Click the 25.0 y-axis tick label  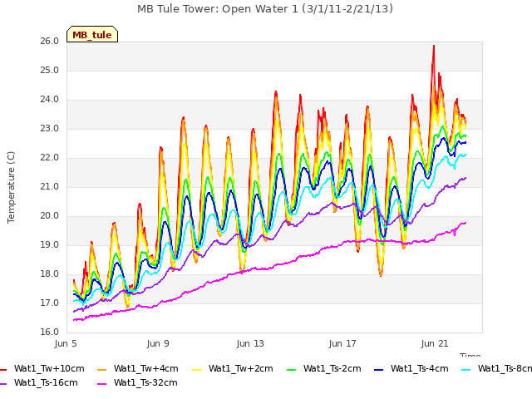click(x=50, y=71)
